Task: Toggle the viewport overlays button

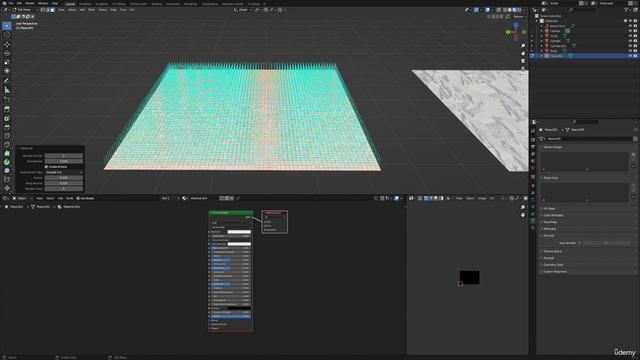Action: coord(487,10)
